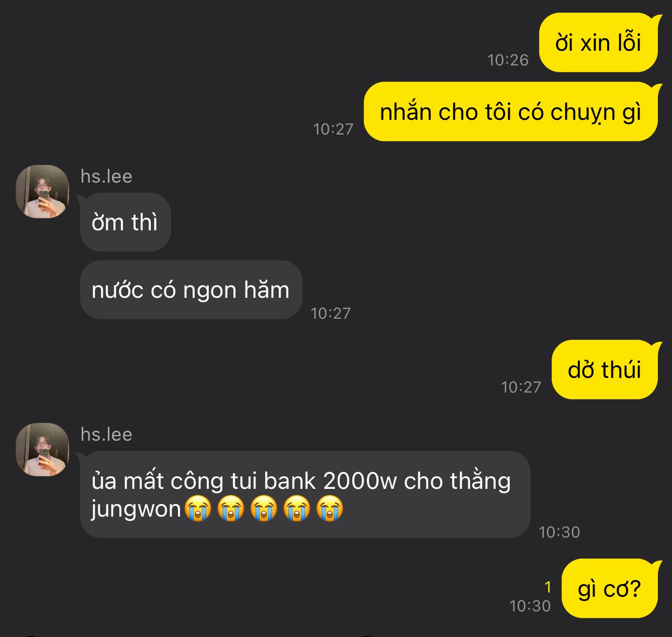Select the "gì cơ?" message bubble
Image resolution: width=672 pixels, height=637 pixels.
(x=610, y=588)
